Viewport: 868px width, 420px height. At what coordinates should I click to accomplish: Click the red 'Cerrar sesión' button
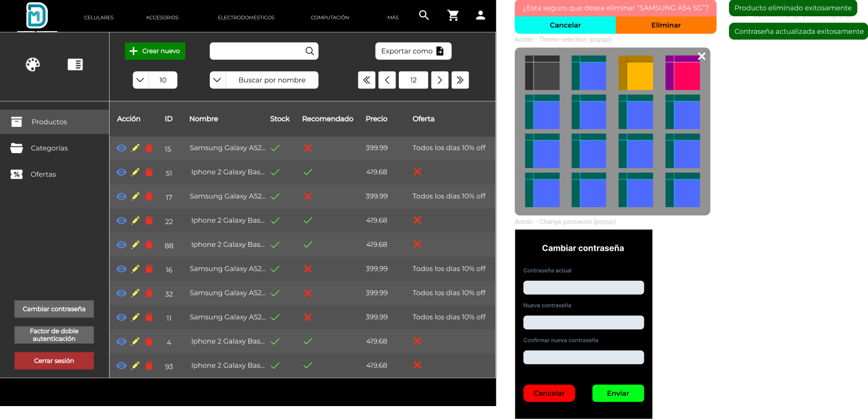[54, 361]
